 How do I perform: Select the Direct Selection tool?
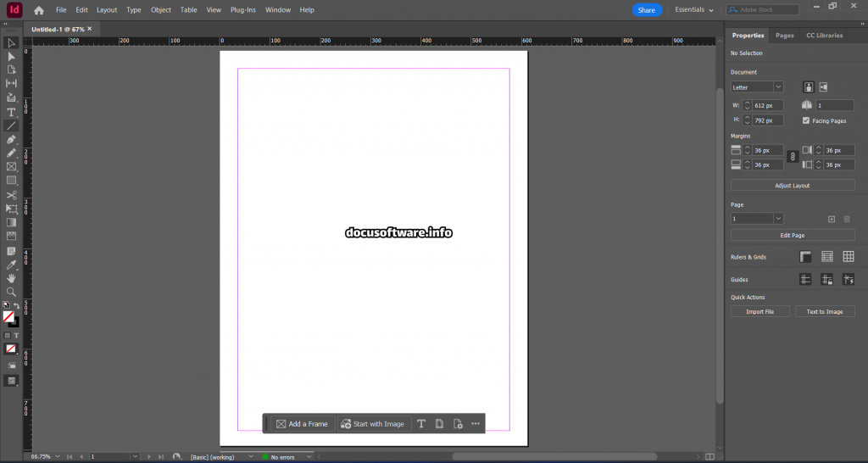11,57
